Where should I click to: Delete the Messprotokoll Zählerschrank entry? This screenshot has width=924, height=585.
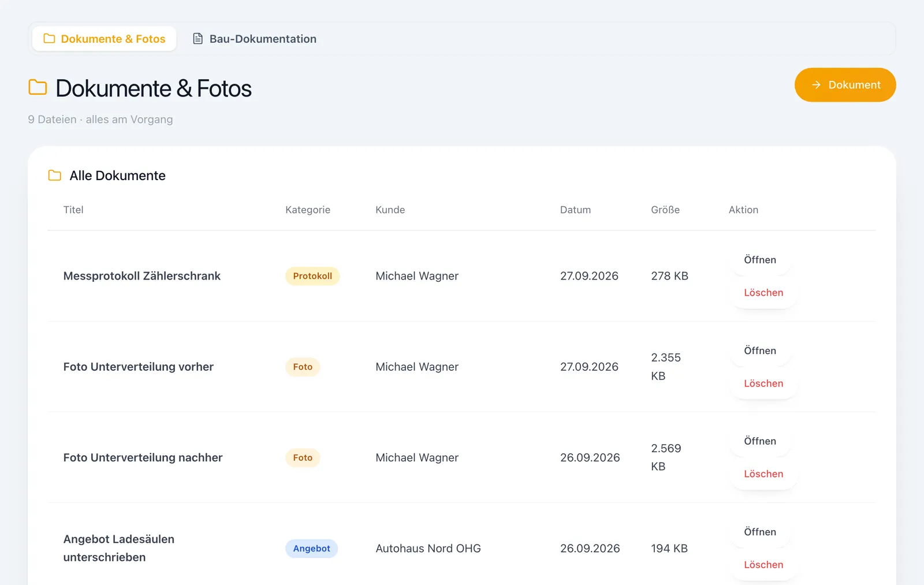[x=763, y=293]
